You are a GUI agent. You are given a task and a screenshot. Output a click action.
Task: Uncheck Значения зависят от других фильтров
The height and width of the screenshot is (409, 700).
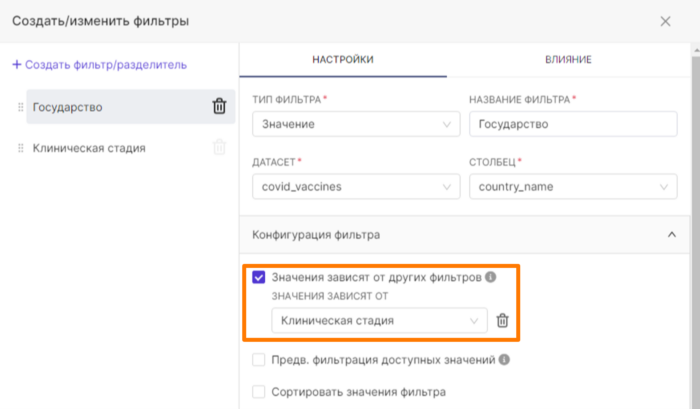(x=258, y=277)
